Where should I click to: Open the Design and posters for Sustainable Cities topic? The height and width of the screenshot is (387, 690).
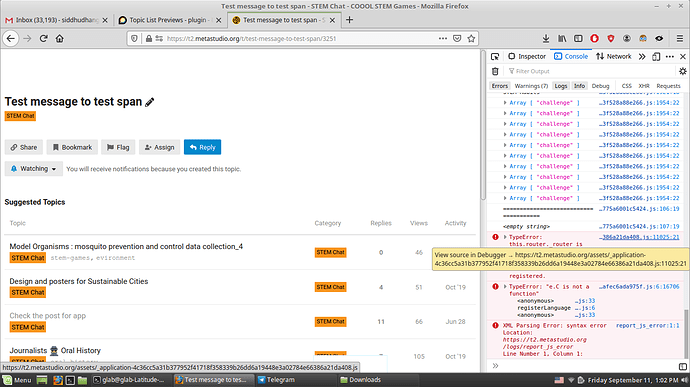click(x=79, y=281)
